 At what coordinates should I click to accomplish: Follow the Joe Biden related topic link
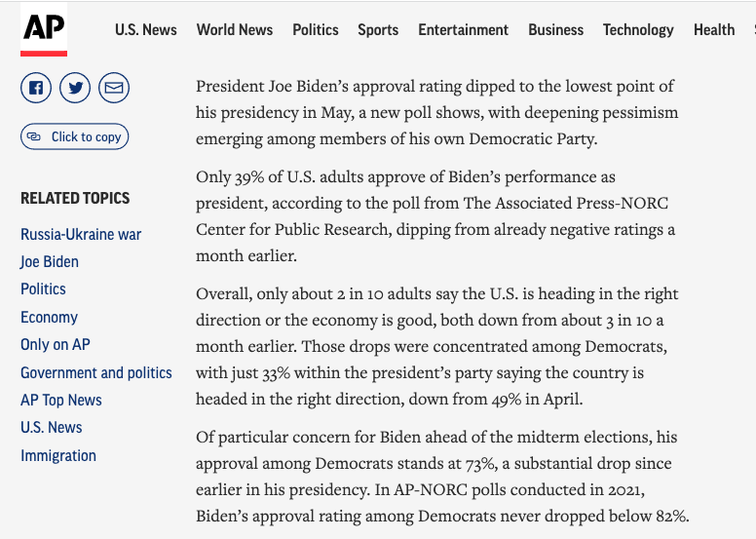pyautogui.click(x=50, y=261)
